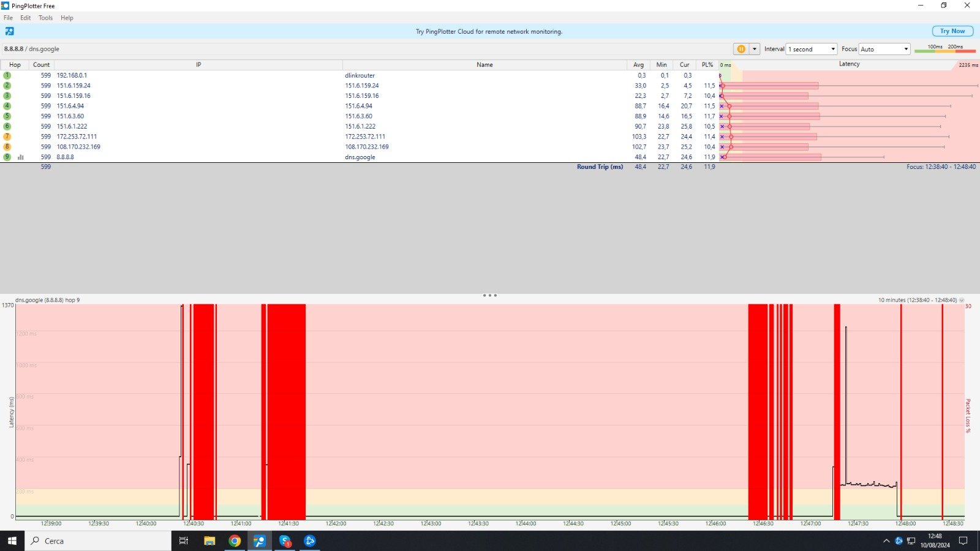
Task: Open the Edit menu
Action: [x=25, y=18]
